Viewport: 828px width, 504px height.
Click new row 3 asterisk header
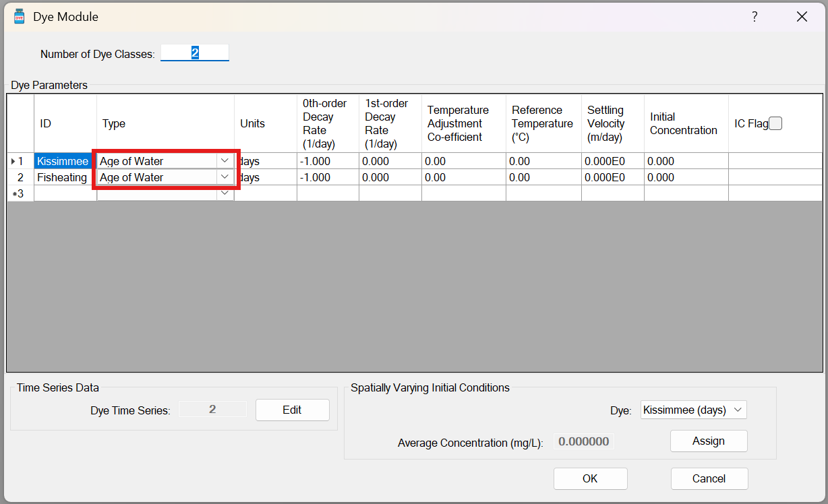coord(20,193)
